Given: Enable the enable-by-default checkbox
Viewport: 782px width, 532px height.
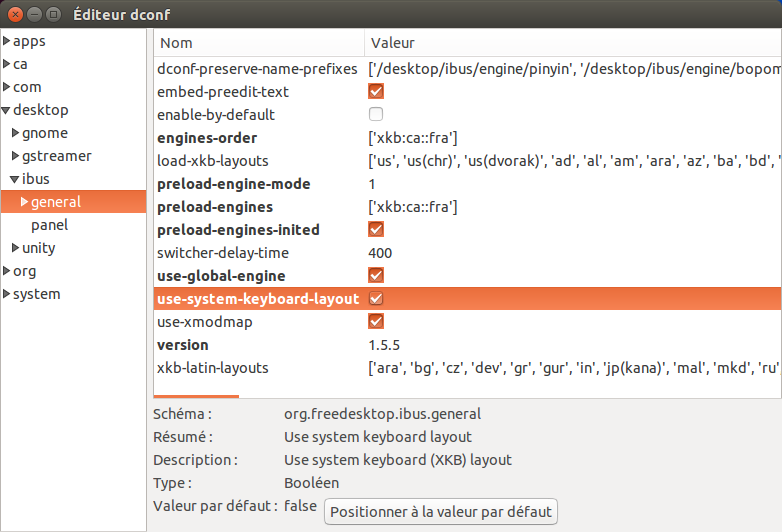Looking at the screenshot, I should (x=376, y=115).
